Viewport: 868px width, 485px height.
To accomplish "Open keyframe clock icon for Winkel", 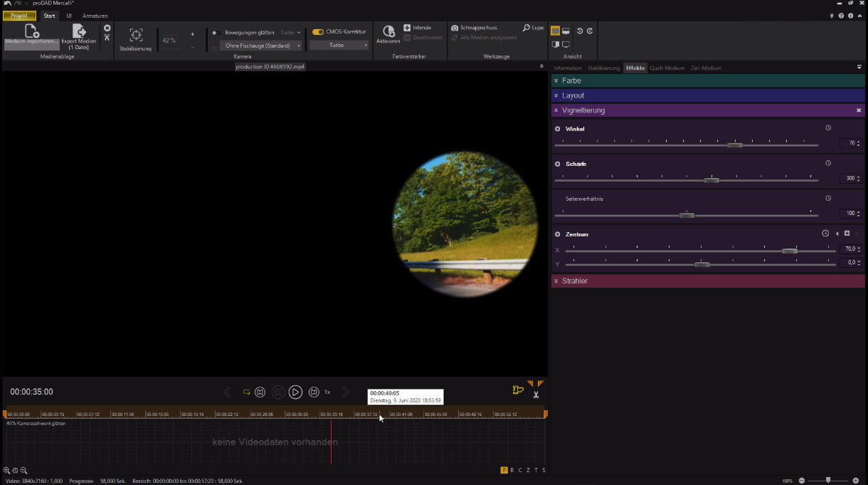I will point(828,128).
